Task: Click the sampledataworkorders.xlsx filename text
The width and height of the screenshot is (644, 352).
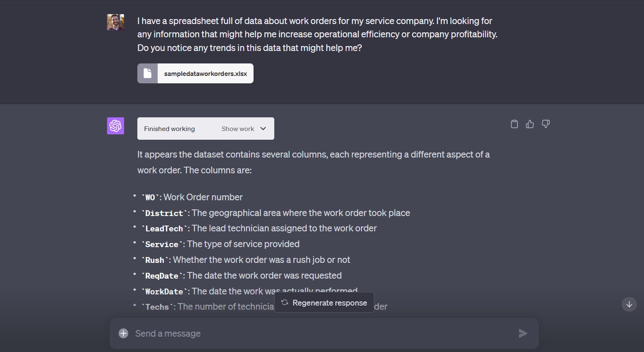Action: click(205, 73)
